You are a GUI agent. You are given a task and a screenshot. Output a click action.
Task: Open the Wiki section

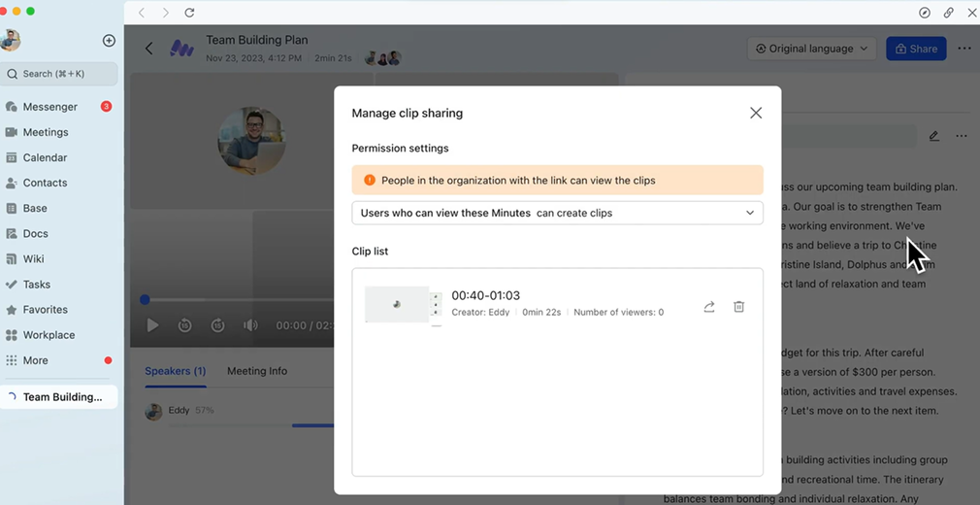(x=34, y=259)
